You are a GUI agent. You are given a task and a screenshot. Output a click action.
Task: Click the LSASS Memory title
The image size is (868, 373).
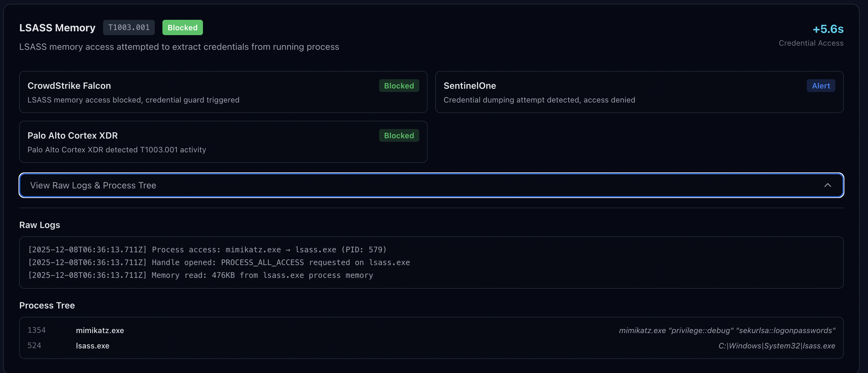pyautogui.click(x=57, y=28)
